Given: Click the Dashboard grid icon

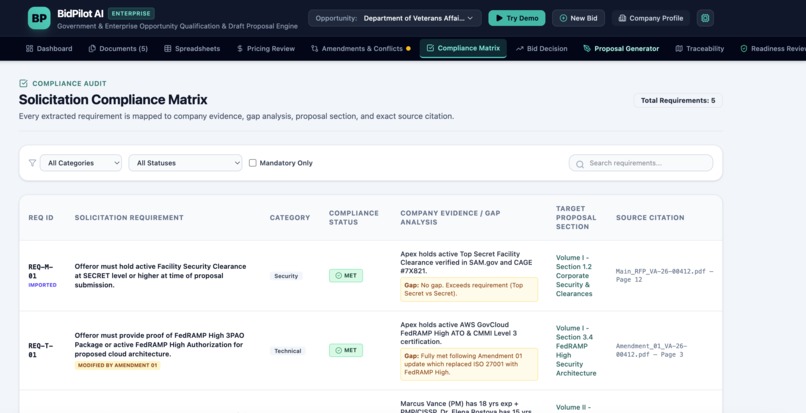Looking at the screenshot, I should 29,48.
